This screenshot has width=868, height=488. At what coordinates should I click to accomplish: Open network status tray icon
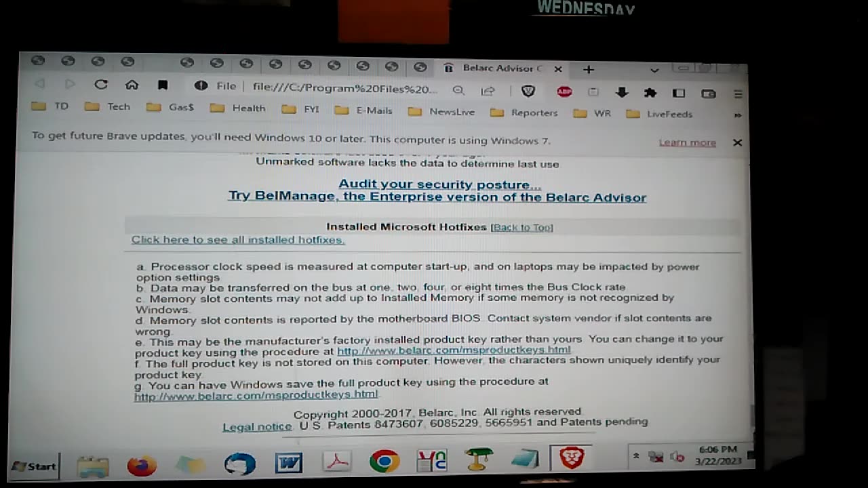click(656, 457)
